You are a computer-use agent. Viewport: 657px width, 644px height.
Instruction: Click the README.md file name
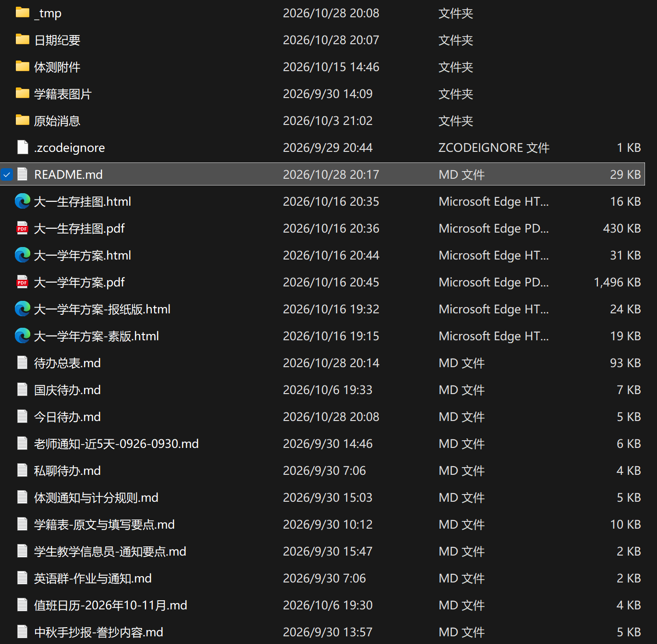(x=68, y=174)
